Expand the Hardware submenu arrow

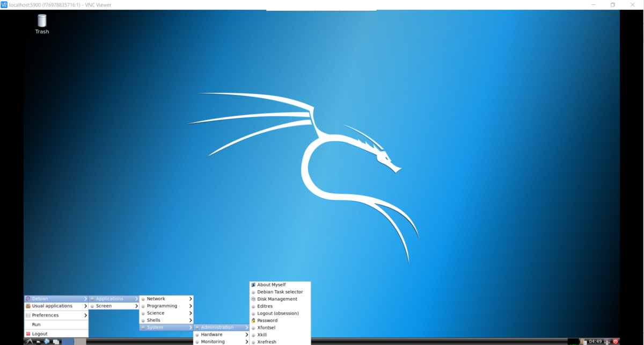click(x=247, y=335)
